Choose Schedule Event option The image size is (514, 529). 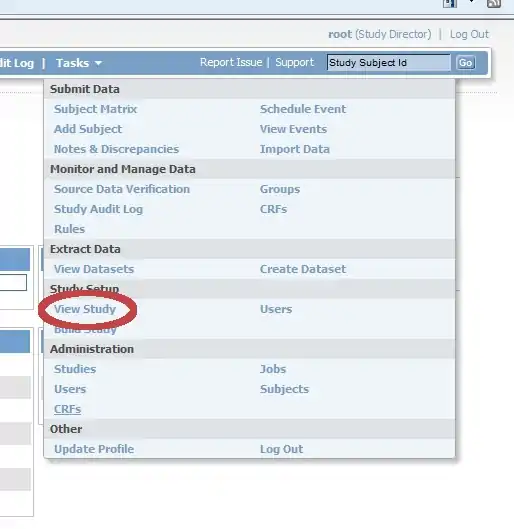click(303, 109)
